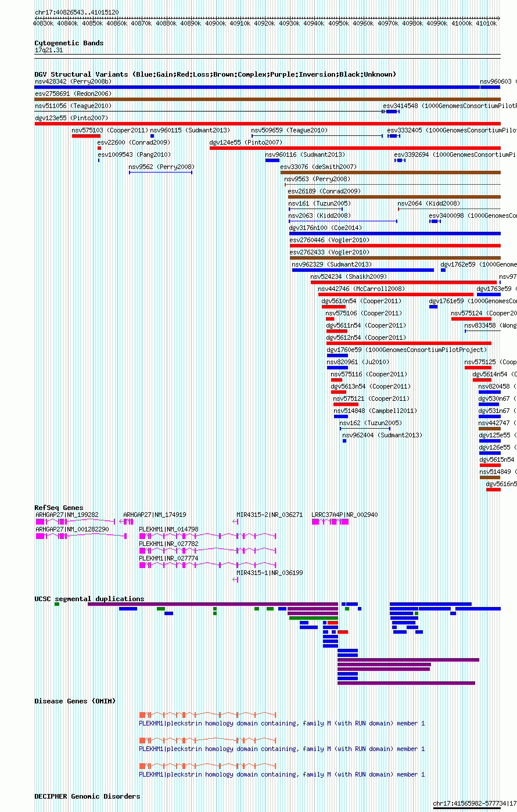Select esv2760446 (Vogler2010) label
Viewport: 517px width, 812px height.
pos(329,240)
